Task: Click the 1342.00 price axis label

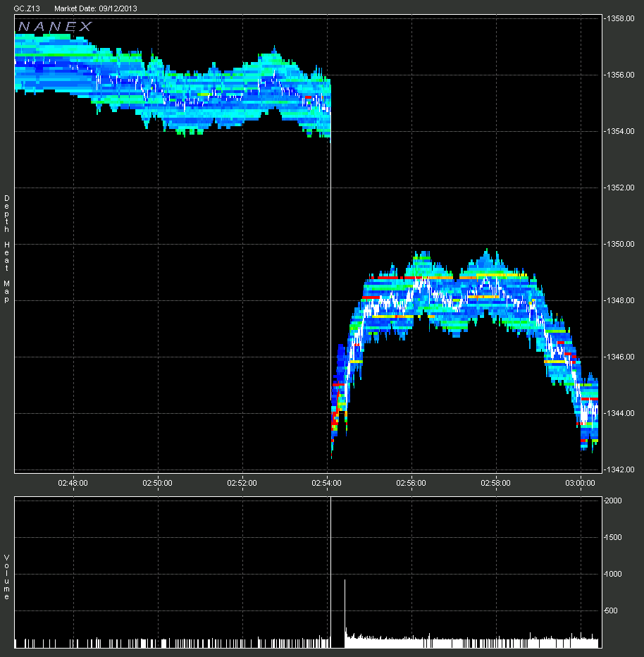Action: point(620,469)
